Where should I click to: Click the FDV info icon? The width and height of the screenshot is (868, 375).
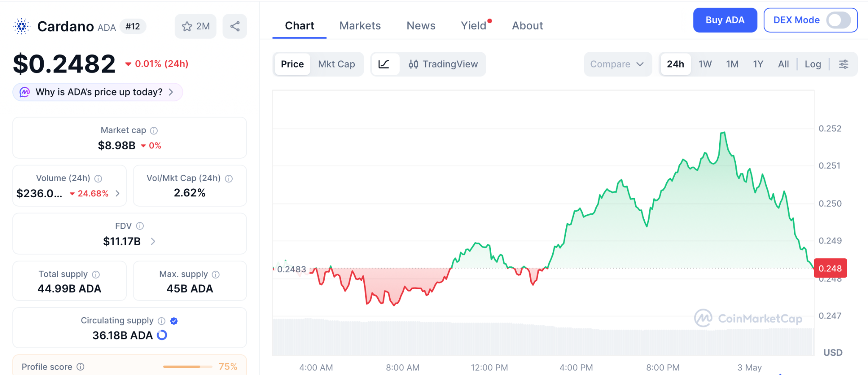140,226
